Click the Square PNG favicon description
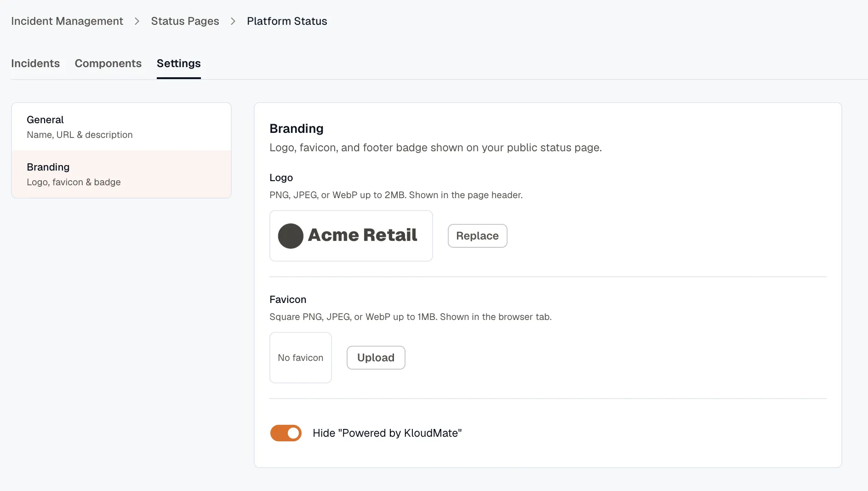 (411, 317)
